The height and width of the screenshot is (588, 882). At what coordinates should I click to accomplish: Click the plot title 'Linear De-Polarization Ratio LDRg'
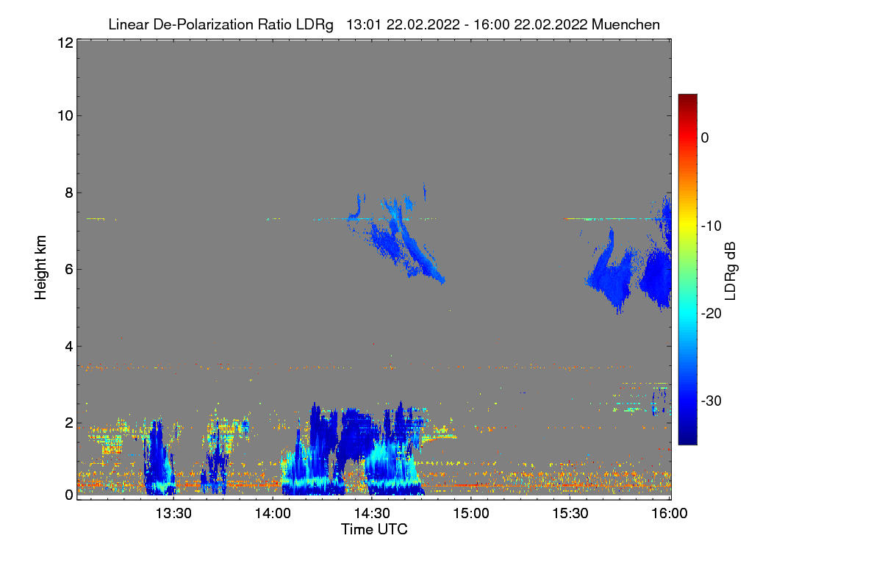[220, 24]
